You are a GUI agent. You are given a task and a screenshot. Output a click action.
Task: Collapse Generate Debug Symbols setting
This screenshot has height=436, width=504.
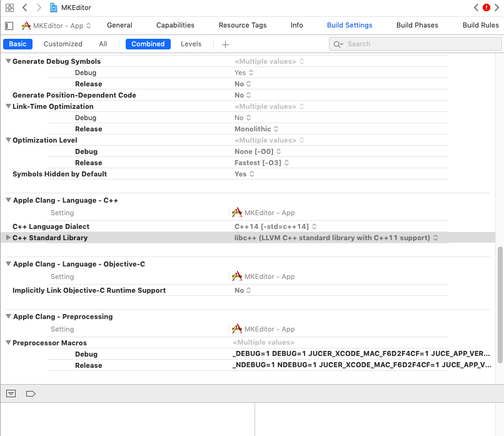click(x=8, y=61)
